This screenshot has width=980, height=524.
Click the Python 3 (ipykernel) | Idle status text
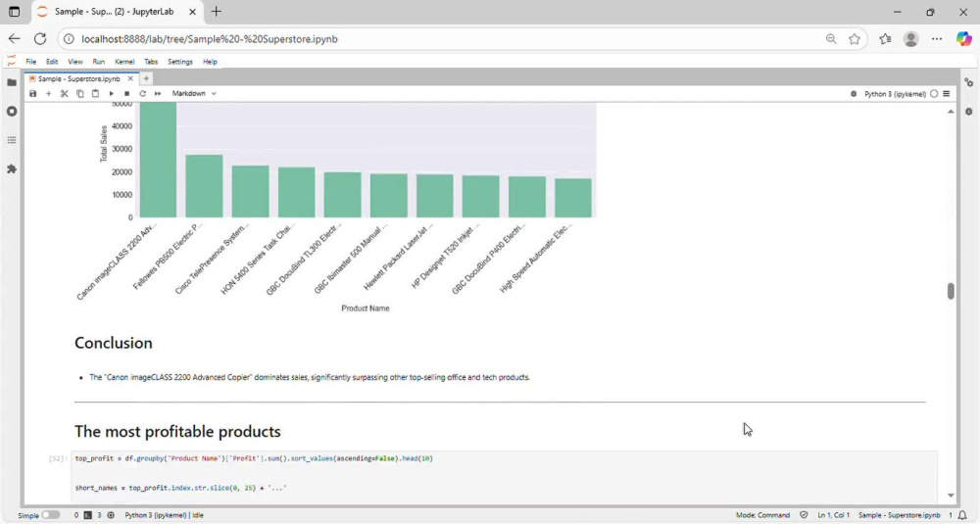tap(164, 515)
